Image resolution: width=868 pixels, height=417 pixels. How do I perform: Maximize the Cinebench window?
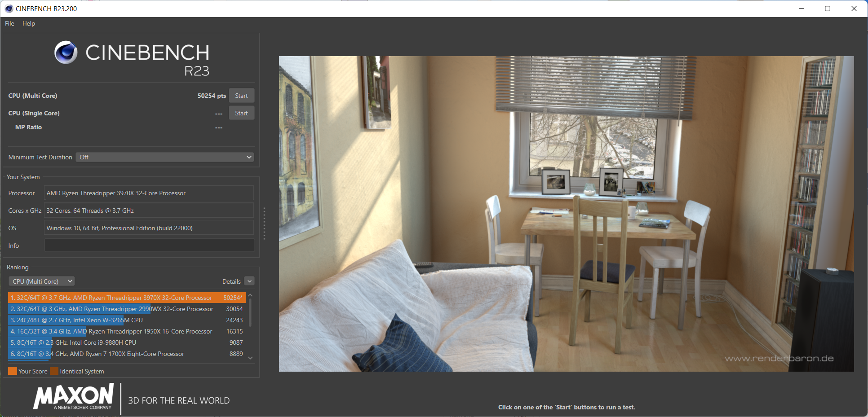(828, 9)
